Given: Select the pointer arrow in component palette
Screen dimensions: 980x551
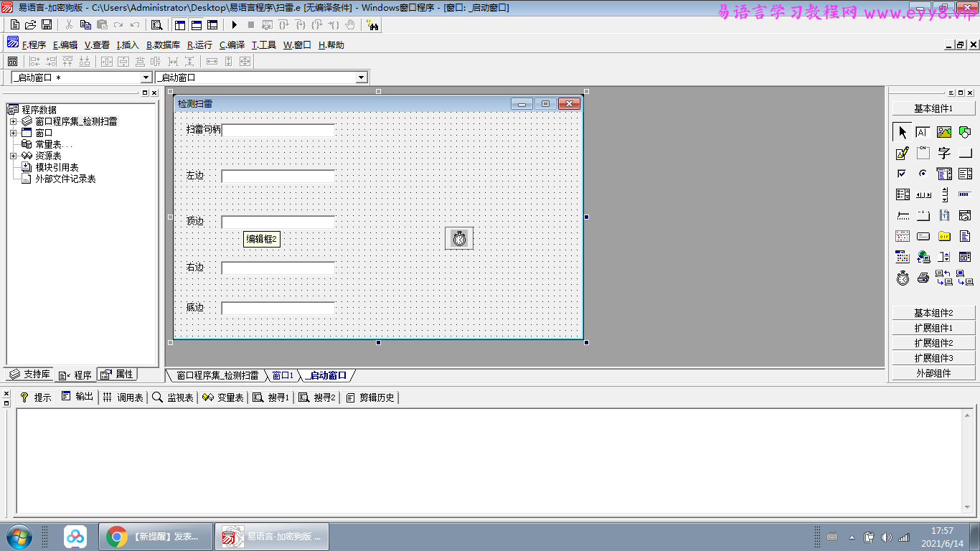Looking at the screenshot, I should coord(903,132).
